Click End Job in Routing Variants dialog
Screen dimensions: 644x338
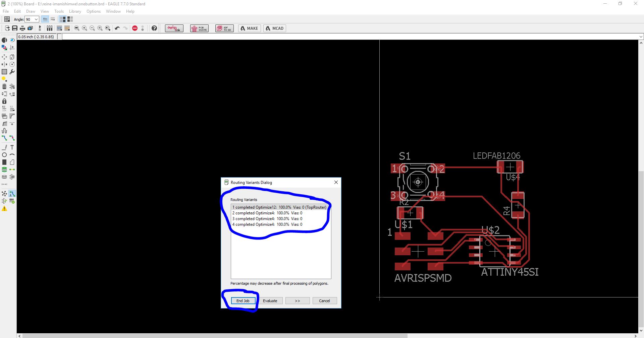click(243, 301)
